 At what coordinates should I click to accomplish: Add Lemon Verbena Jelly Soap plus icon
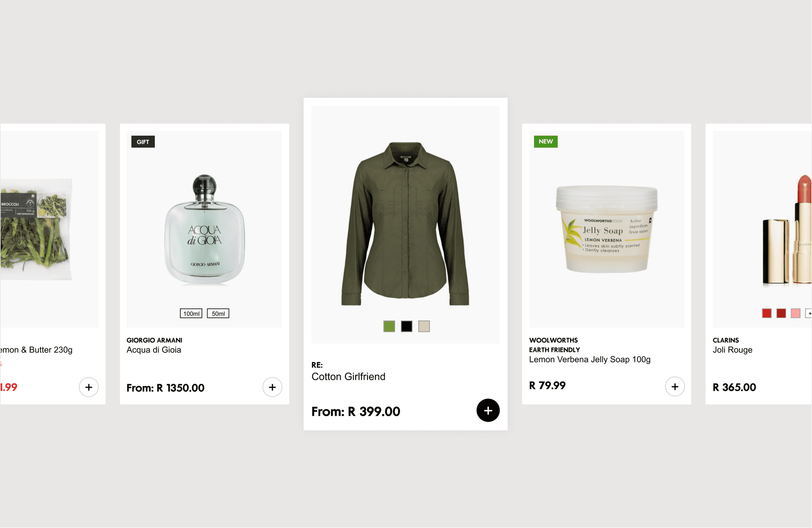pos(675,386)
